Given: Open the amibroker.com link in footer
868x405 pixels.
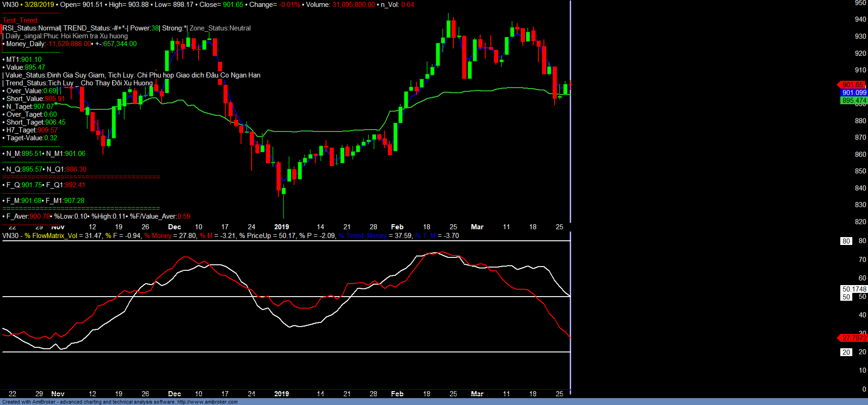Looking at the screenshot, I should click(207, 402).
